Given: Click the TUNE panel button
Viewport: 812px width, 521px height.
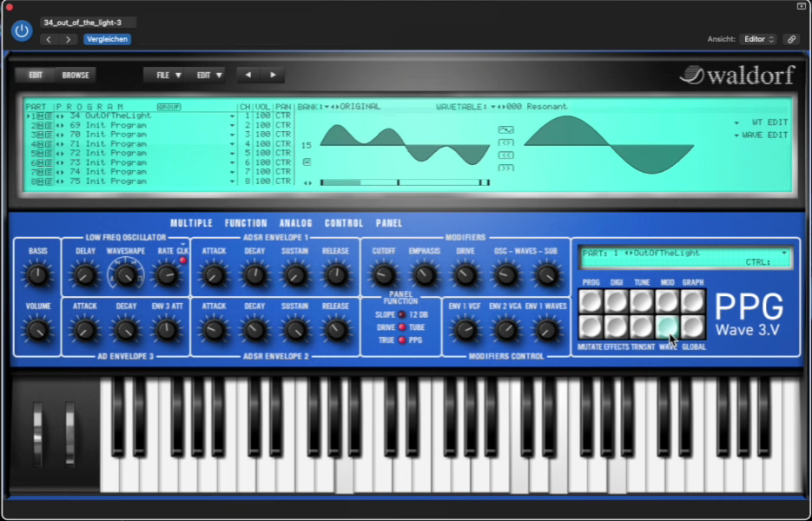Looking at the screenshot, I should pos(642,301).
